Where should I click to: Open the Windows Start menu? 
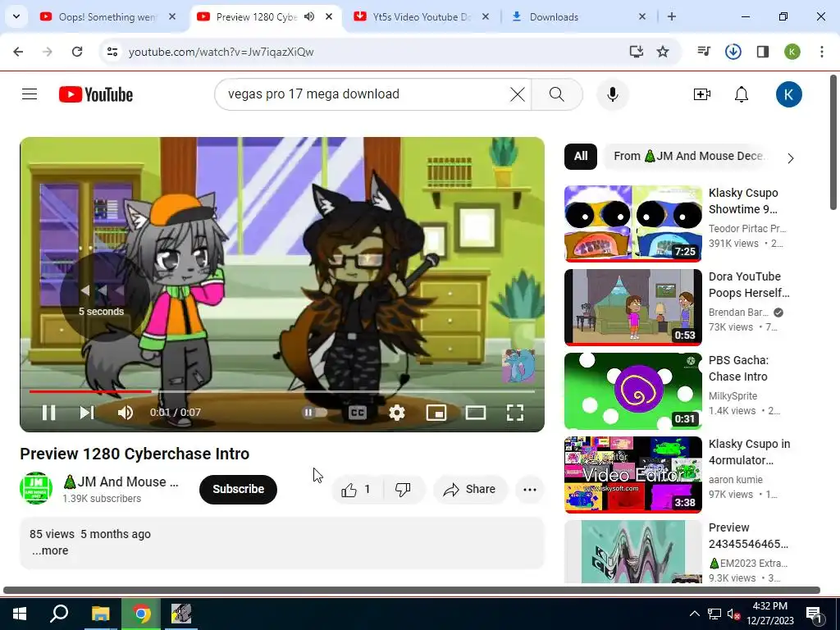pyautogui.click(x=20, y=614)
